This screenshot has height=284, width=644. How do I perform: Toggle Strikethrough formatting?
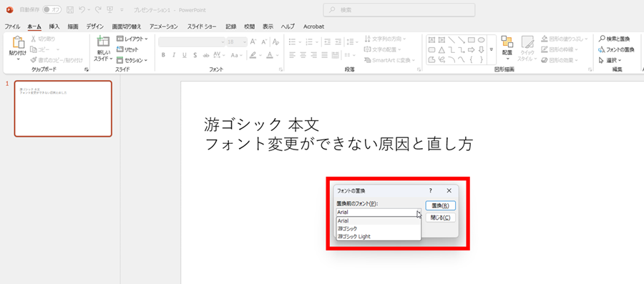[x=206, y=55]
